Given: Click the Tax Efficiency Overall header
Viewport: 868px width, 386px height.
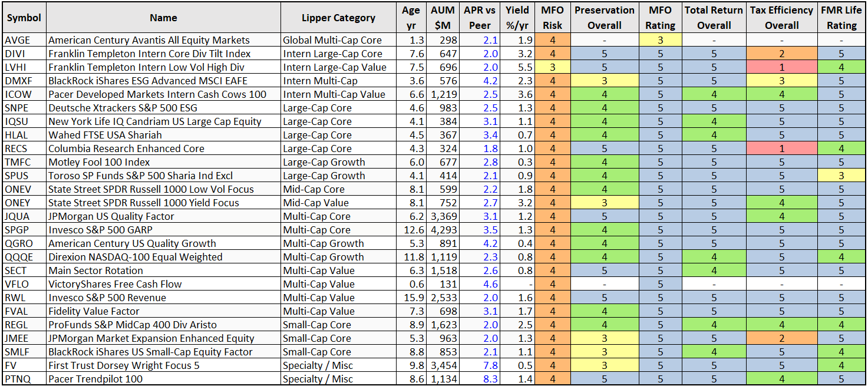Looking at the screenshot, I should (783, 18).
